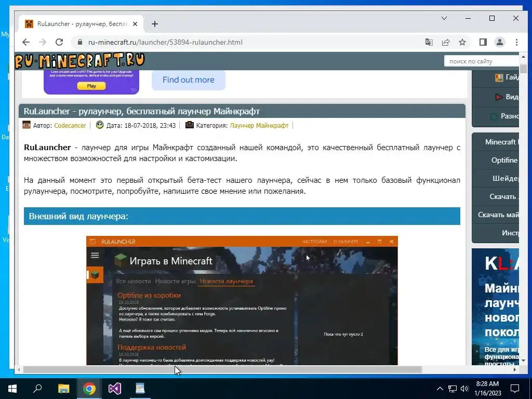This screenshot has height=399, width=532.
Task: Click the hamburger menu icon in launcher screenshot
Action: click(x=95, y=255)
